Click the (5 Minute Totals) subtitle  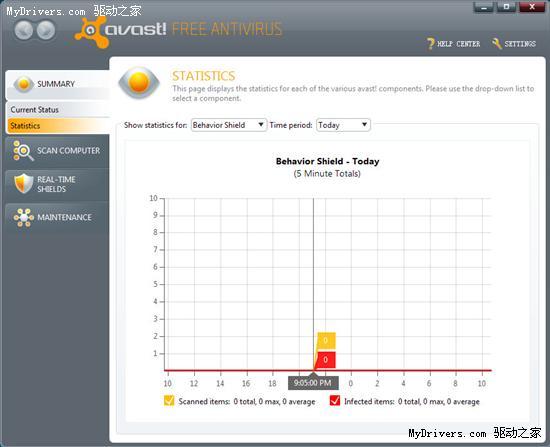point(327,174)
